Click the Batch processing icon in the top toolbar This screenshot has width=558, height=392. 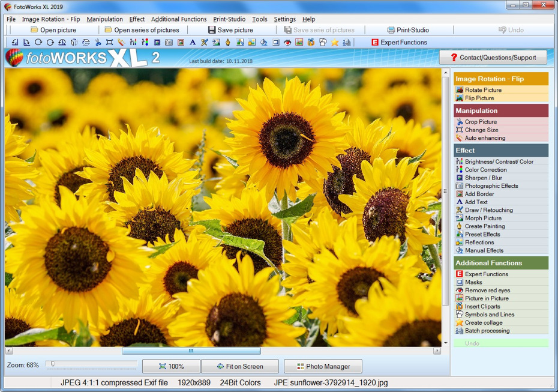tap(346, 43)
